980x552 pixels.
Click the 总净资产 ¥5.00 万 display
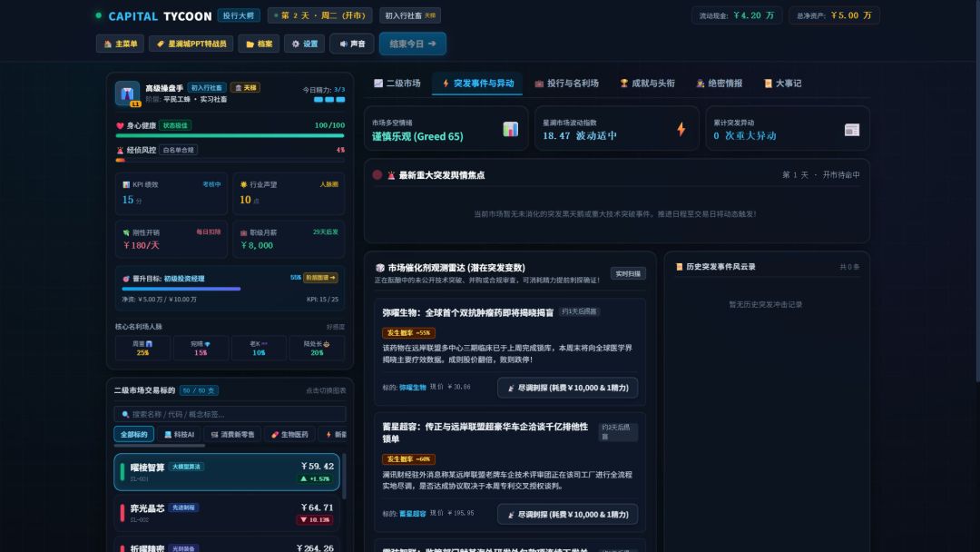click(834, 15)
